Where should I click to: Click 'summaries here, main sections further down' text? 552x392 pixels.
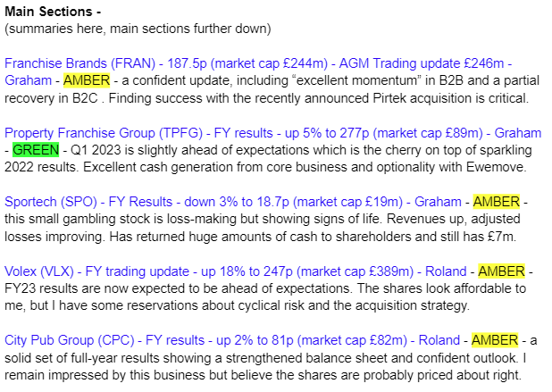(x=138, y=29)
